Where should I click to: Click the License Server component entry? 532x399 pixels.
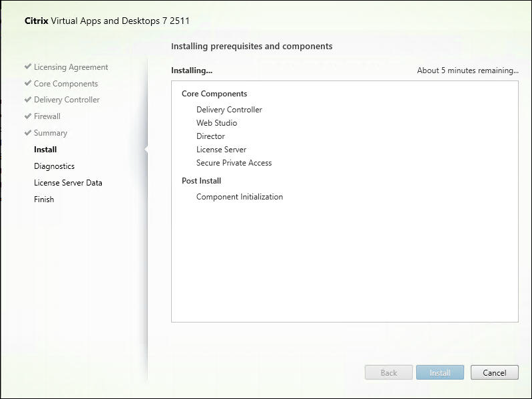(221, 150)
